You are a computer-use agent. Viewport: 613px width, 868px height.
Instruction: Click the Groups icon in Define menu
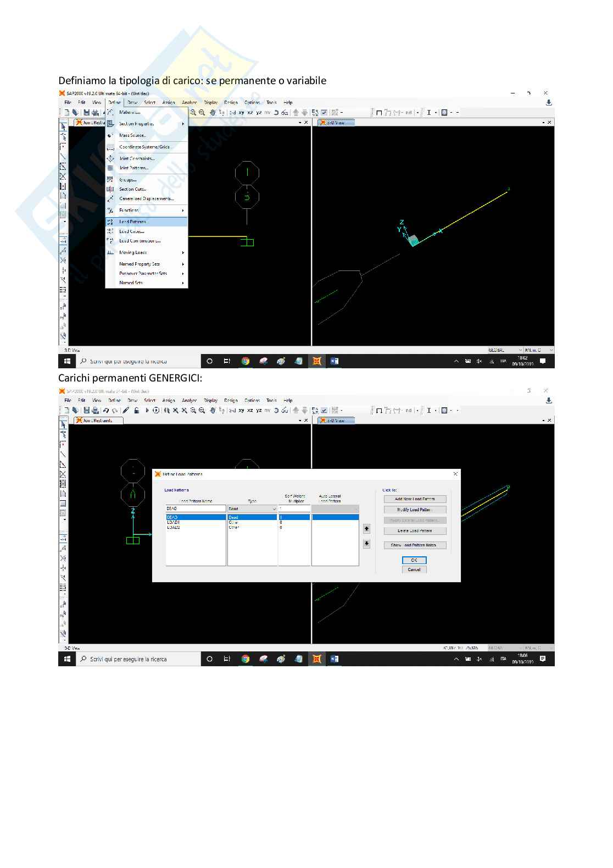110,180
